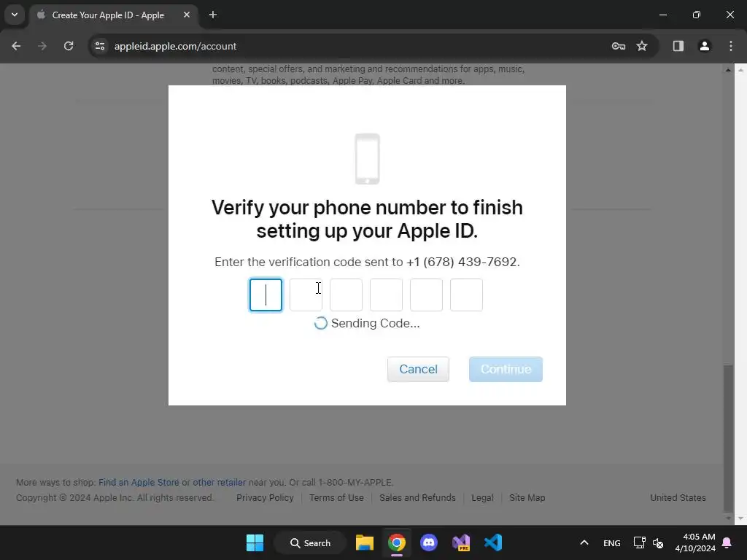Focus the third verification code digit box

point(346,295)
